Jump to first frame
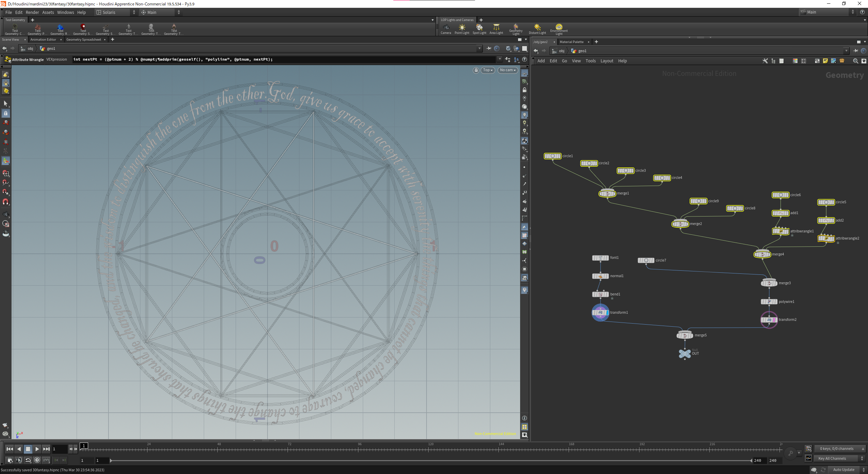Viewport: 868px width, 474px height. pyautogui.click(x=10, y=449)
